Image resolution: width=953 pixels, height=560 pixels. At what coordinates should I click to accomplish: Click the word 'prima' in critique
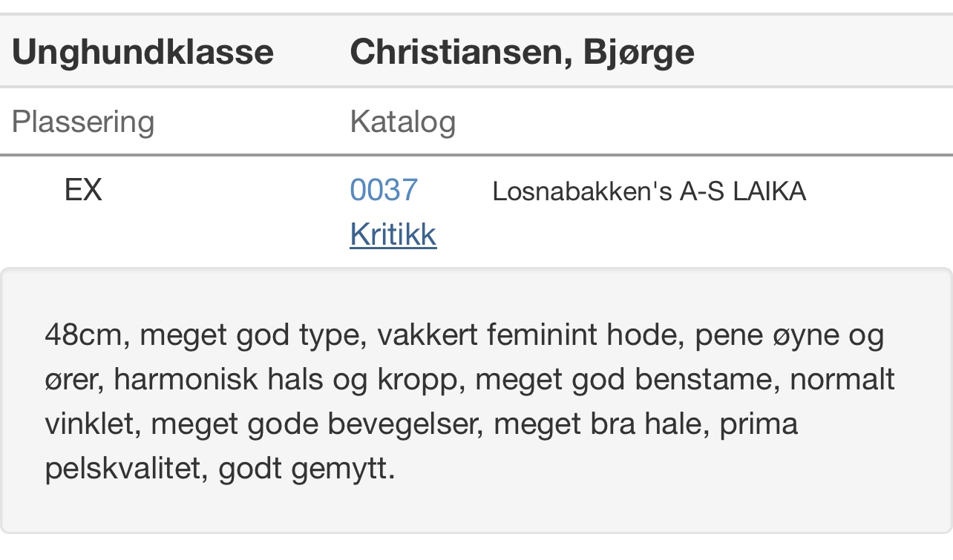click(x=758, y=424)
